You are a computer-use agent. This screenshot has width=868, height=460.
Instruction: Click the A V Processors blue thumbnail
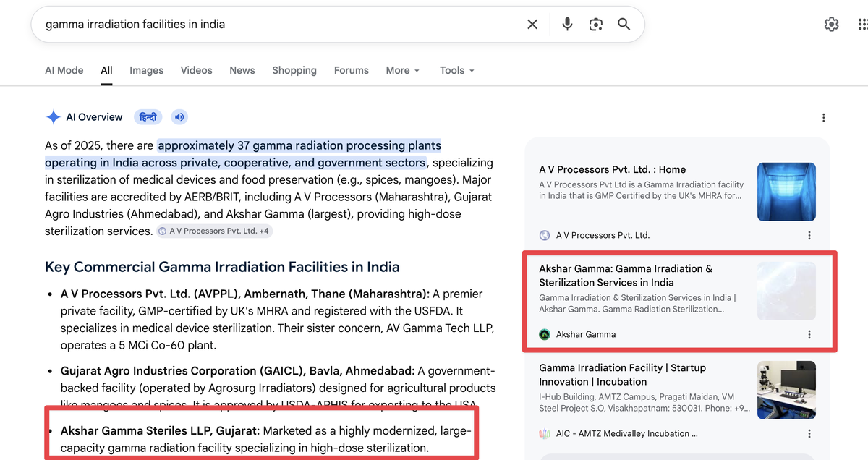(786, 192)
